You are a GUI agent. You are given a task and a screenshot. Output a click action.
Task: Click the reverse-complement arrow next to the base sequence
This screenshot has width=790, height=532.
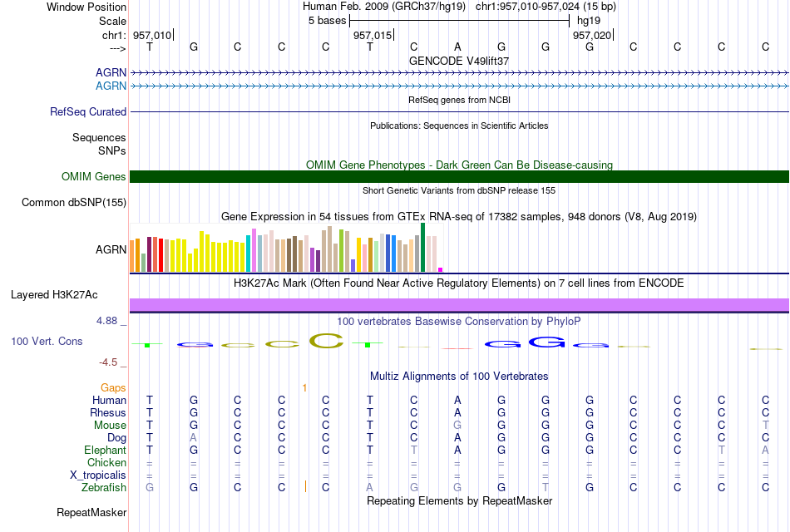click(117, 48)
